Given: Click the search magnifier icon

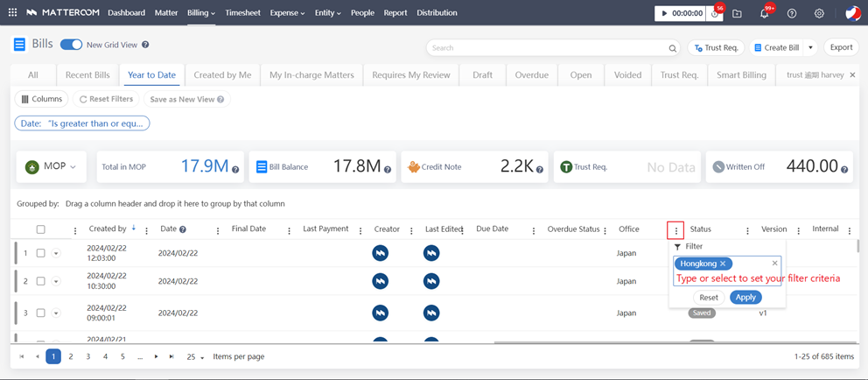Looking at the screenshot, I should (672, 48).
